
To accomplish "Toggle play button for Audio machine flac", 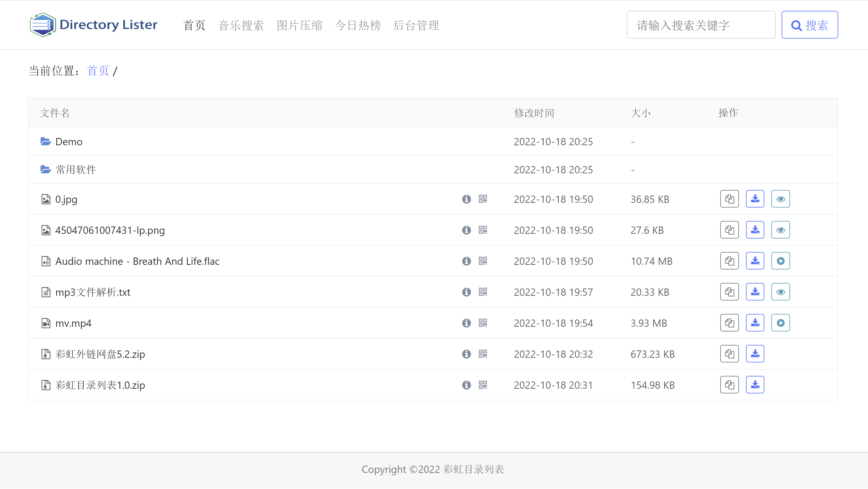I will click(x=780, y=261).
